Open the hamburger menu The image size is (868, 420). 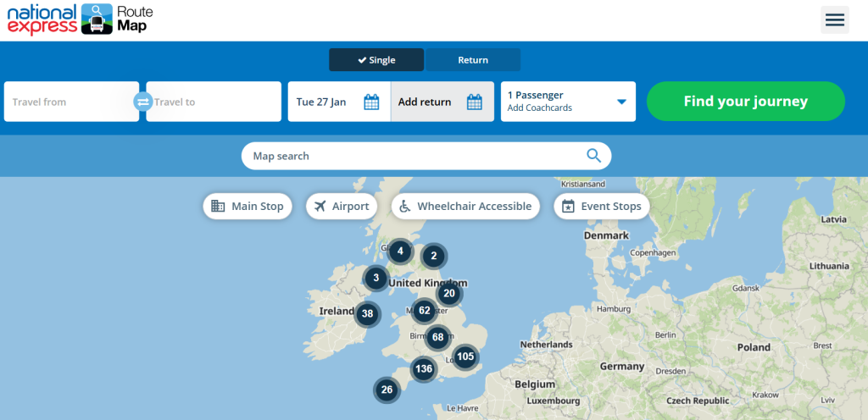tap(834, 19)
